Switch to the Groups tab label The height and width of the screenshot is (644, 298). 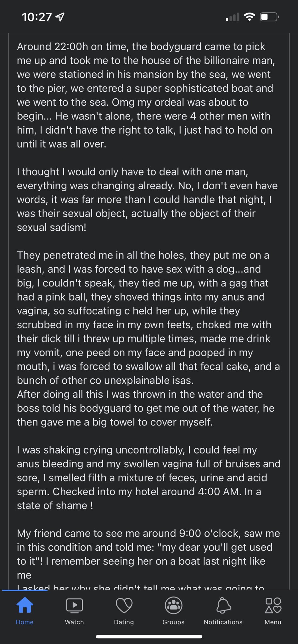(x=173, y=622)
